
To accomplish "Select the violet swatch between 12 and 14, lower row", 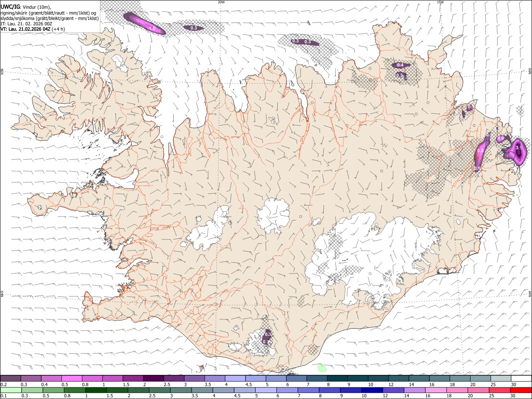I will [x=393, y=390].
